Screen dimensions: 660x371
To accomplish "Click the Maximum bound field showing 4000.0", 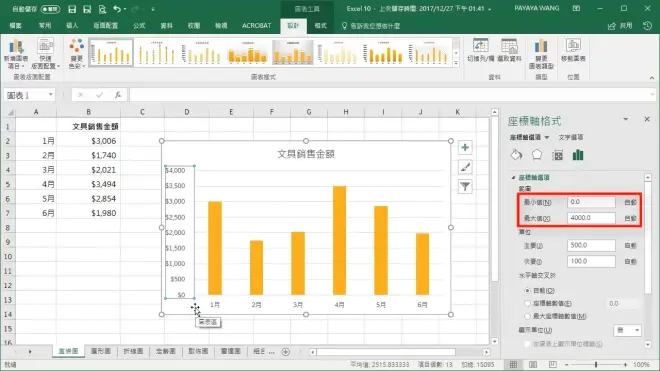I will tap(591, 218).
